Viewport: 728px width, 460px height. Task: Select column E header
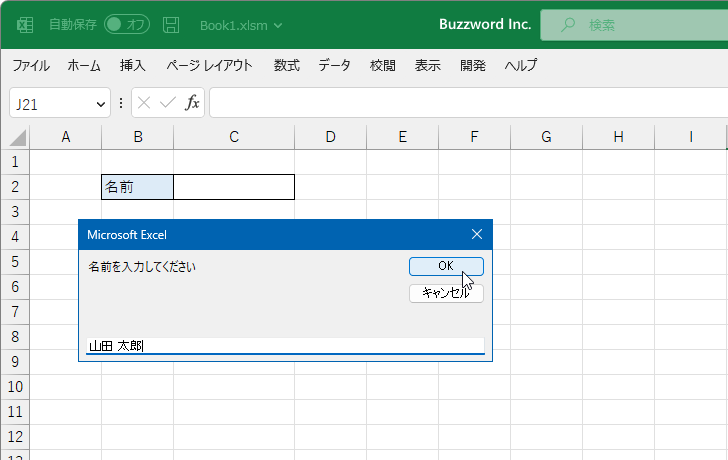coord(403,137)
